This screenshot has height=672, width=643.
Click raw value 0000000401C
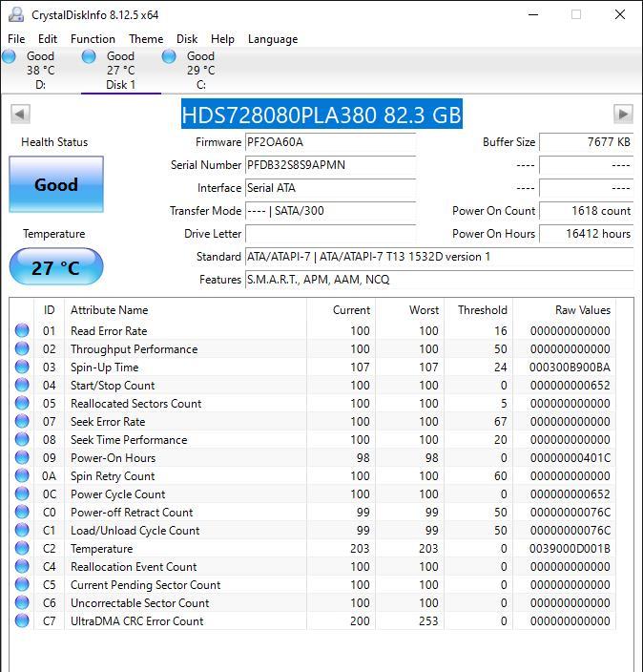(x=570, y=458)
